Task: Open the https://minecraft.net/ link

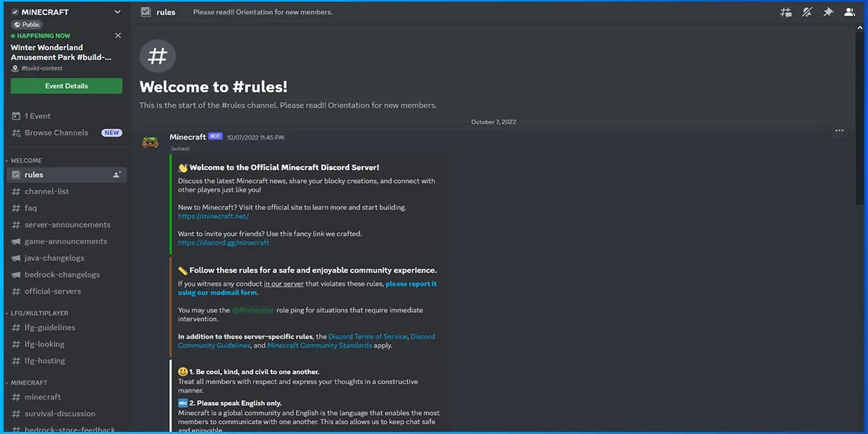Action: pos(213,216)
